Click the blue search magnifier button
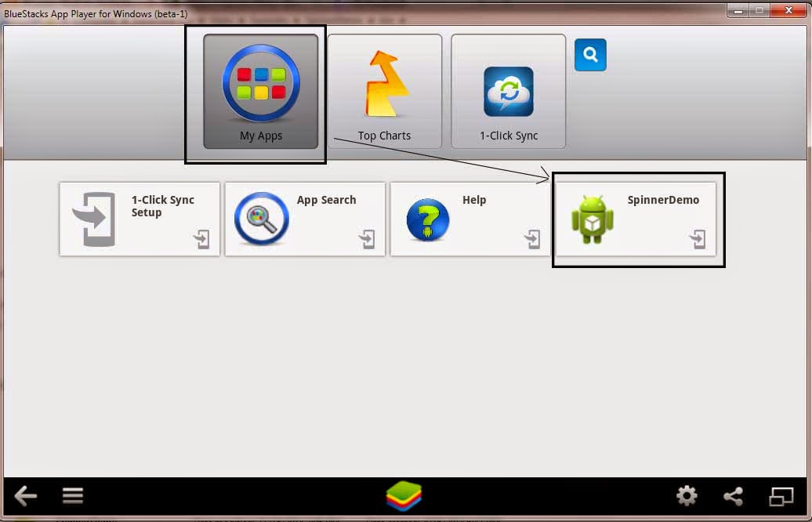The height and width of the screenshot is (522, 812). (590, 55)
